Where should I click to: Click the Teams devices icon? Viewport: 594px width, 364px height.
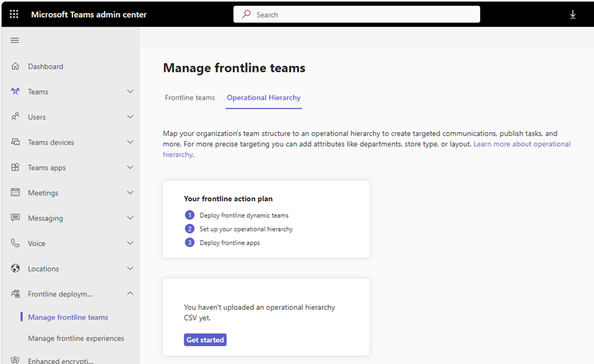[x=15, y=142]
